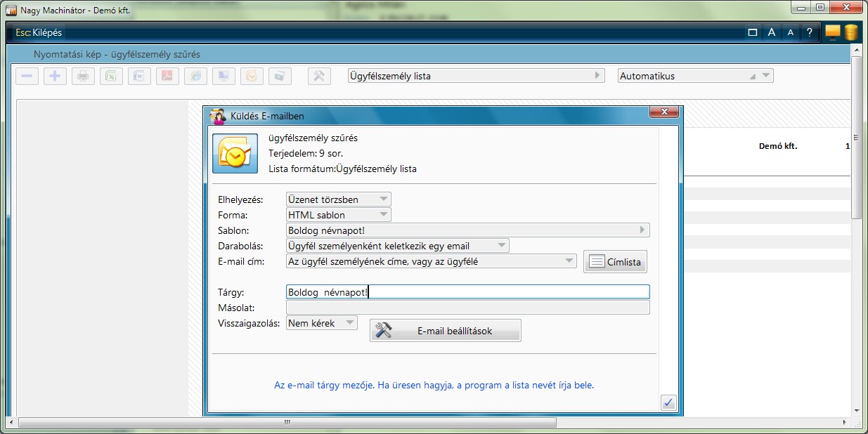The height and width of the screenshot is (434, 868).
Task: Click the Word export icon
Action: (x=139, y=76)
